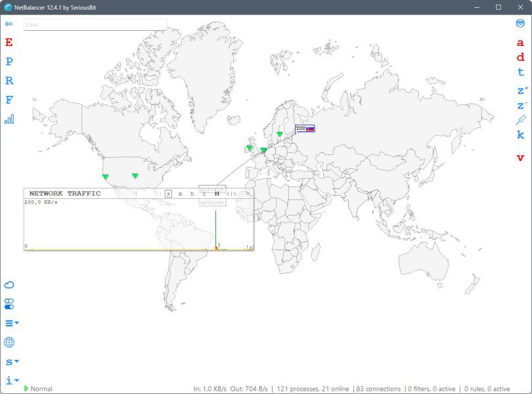Select hours 'h' scale in Network Traffic
The width and height of the screenshot is (532, 394).
pos(192,194)
